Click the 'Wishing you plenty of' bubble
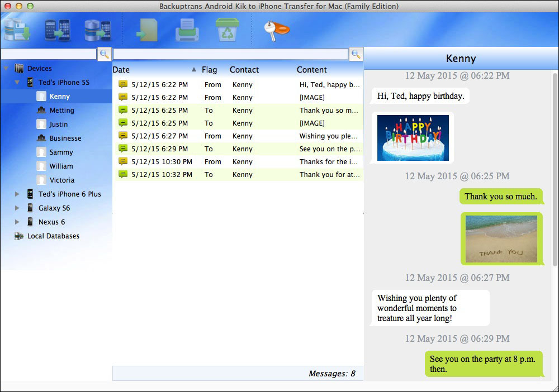Screen dimensions: 559x392 430,308
